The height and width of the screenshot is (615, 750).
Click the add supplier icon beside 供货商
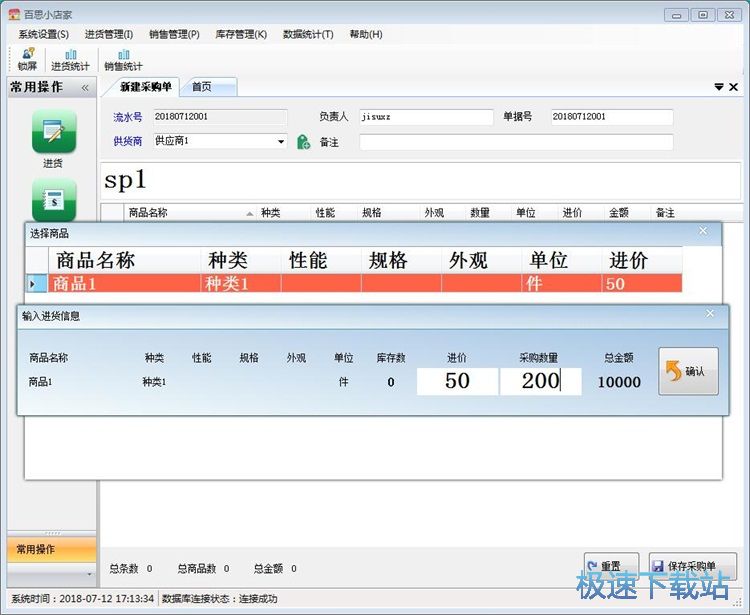[303, 142]
